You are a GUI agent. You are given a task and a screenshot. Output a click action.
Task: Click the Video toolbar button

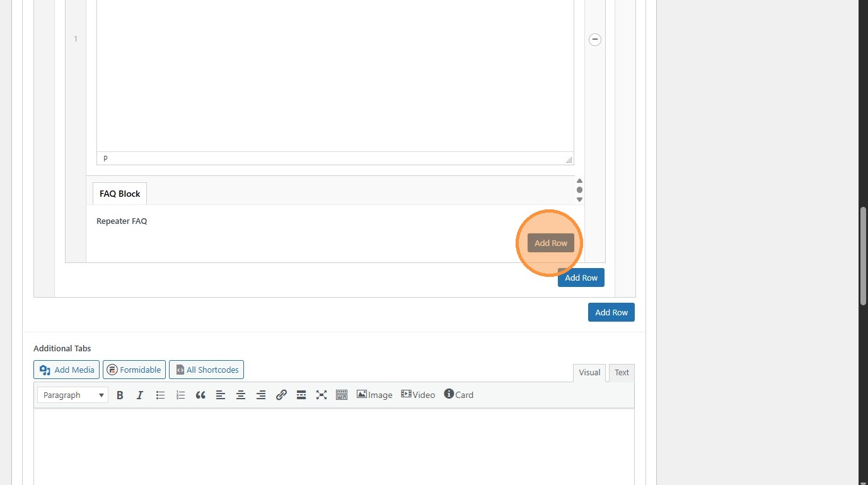(x=418, y=395)
